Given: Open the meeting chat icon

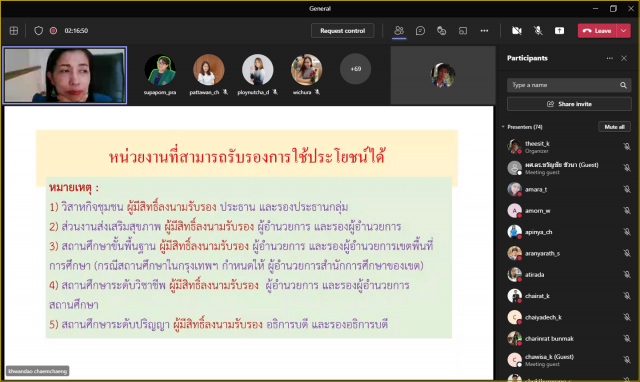Looking at the screenshot, I should (420, 31).
